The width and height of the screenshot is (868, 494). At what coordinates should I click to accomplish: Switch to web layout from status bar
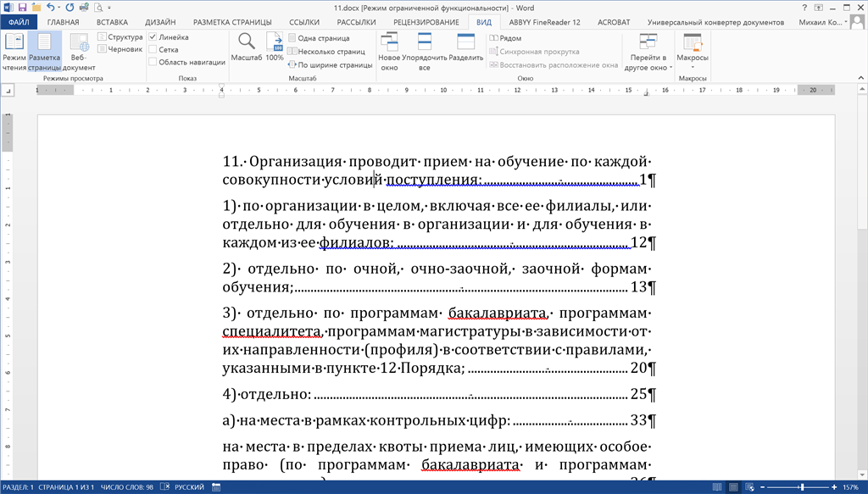749,487
